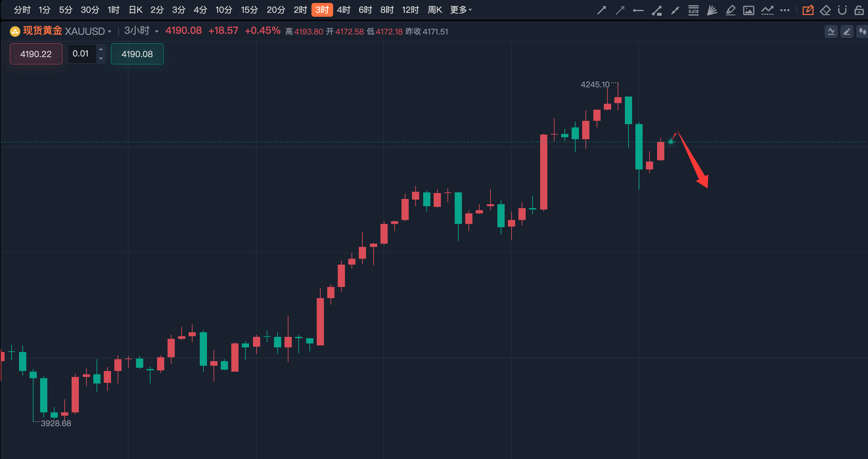The height and width of the screenshot is (459, 868).
Task: Click the green 4190.08 buy price button
Action: [x=137, y=54]
